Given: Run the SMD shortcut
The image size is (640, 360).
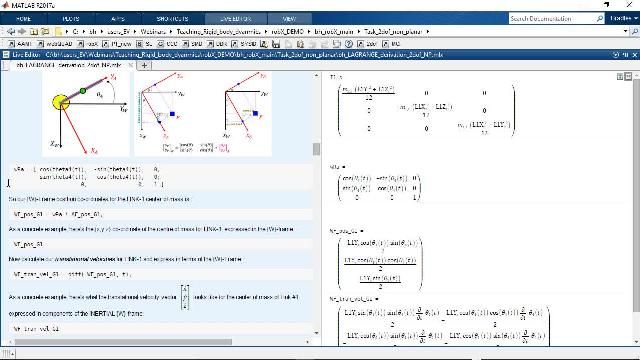Looking at the screenshot, I should point(192,44).
